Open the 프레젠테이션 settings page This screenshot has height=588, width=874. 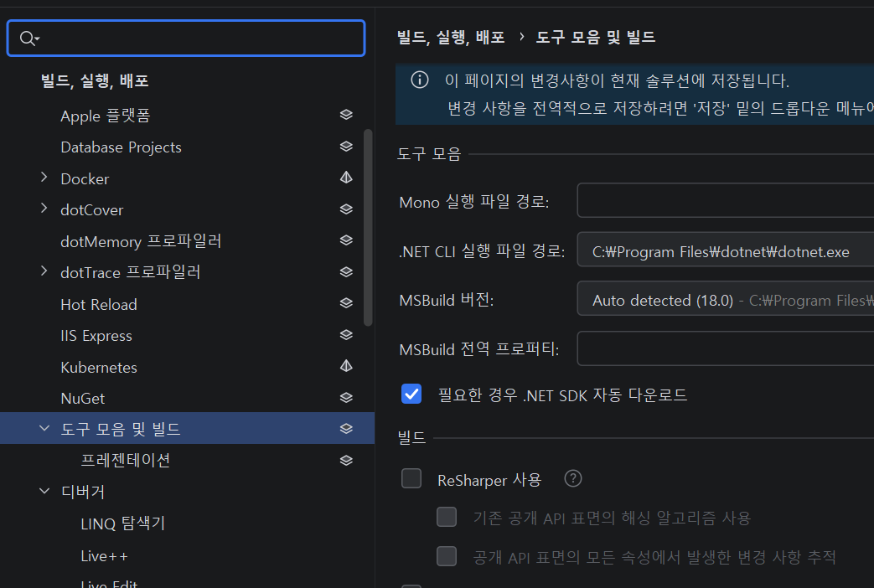tap(126, 461)
